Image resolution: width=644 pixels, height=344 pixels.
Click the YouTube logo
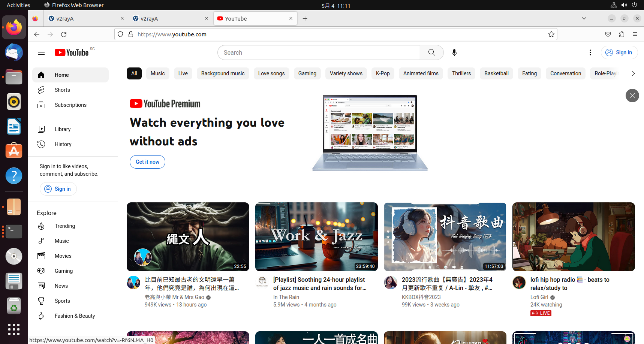point(72,52)
